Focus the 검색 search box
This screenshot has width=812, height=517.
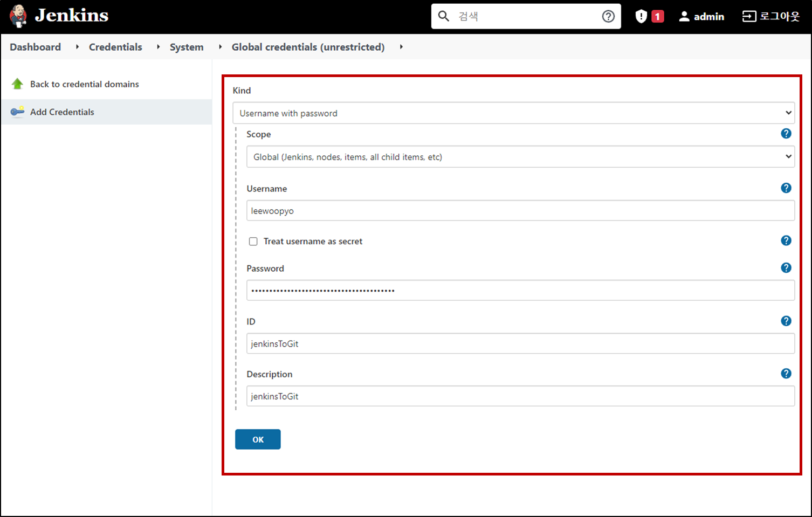coord(526,16)
